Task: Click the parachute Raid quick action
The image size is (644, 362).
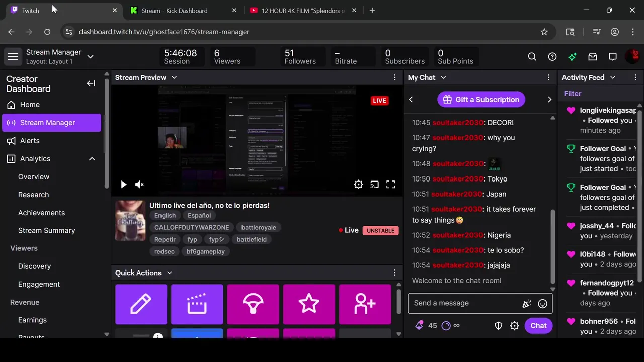Action: (253, 304)
